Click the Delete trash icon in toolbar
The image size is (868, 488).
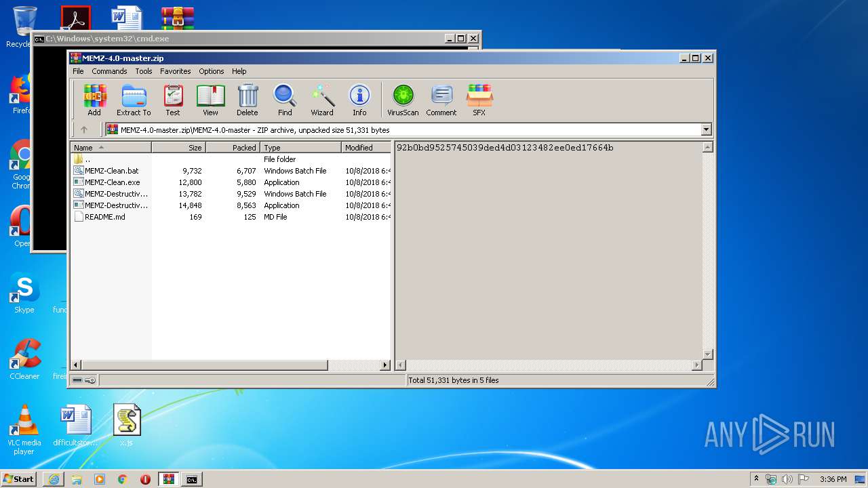[x=248, y=100]
